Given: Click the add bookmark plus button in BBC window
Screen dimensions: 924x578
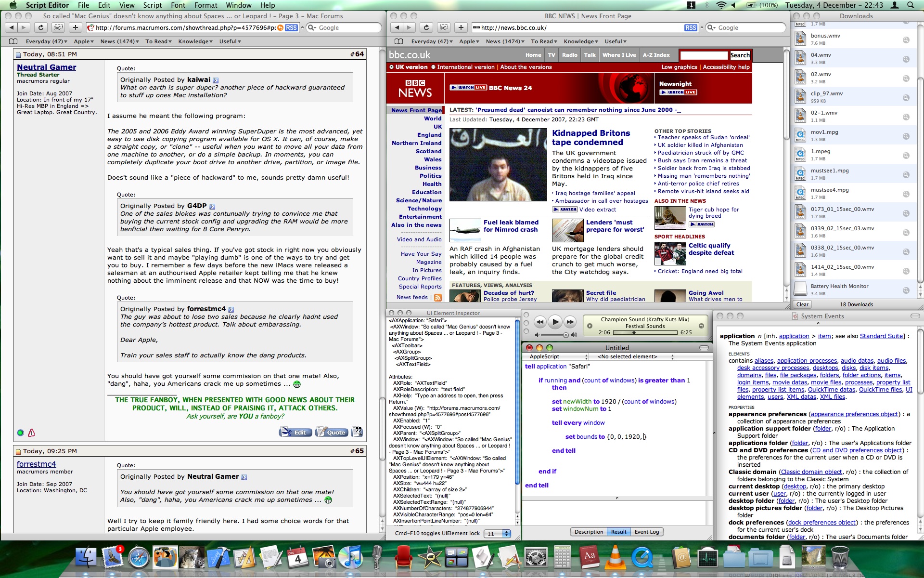Looking at the screenshot, I should pos(461,27).
